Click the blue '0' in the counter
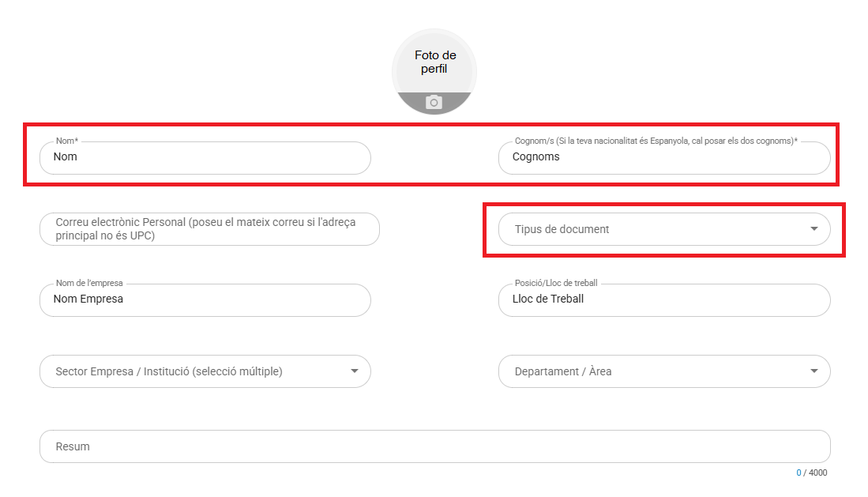The height and width of the screenshot is (497, 868). click(798, 473)
